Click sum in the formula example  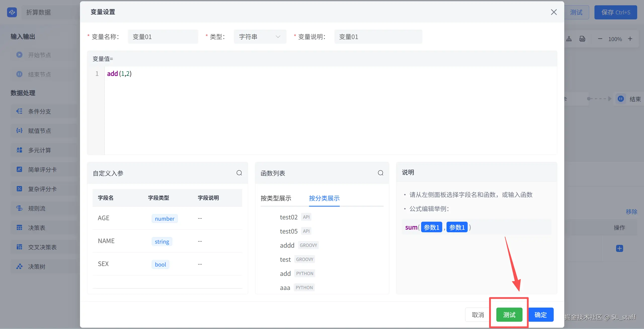click(411, 227)
